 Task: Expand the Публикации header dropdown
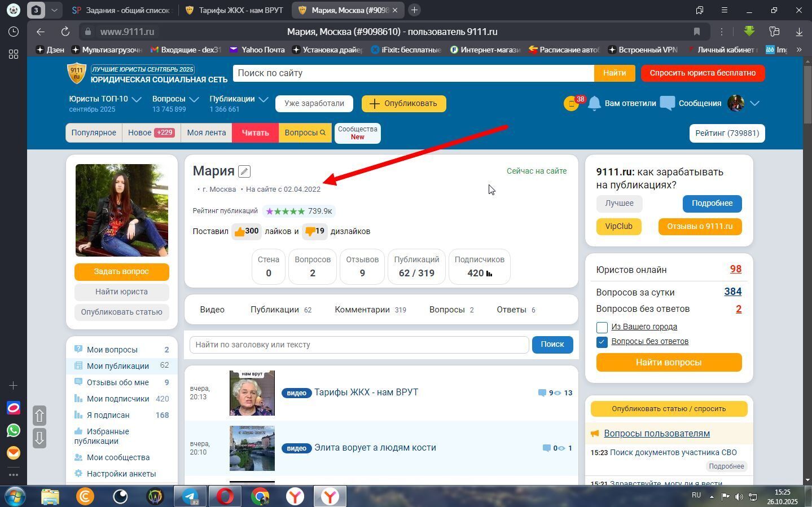(264, 99)
